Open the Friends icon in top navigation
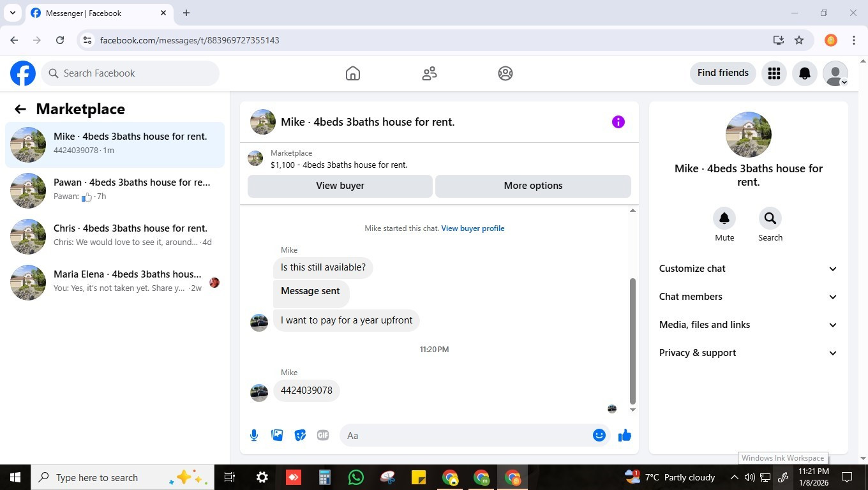 click(430, 73)
